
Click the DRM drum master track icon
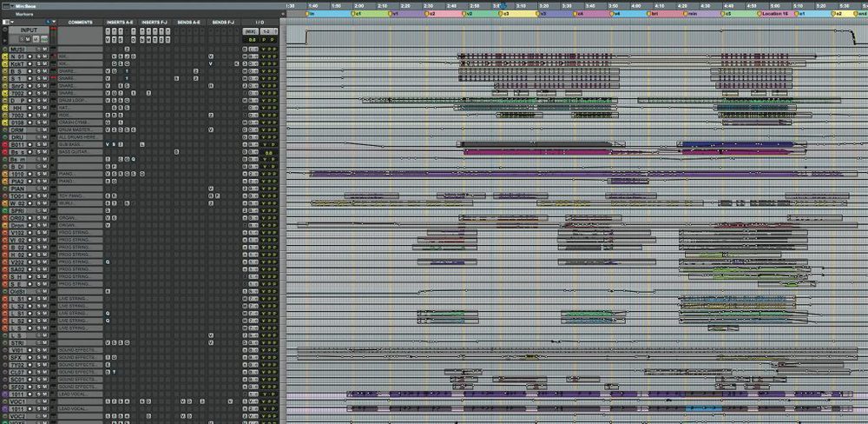5,129
